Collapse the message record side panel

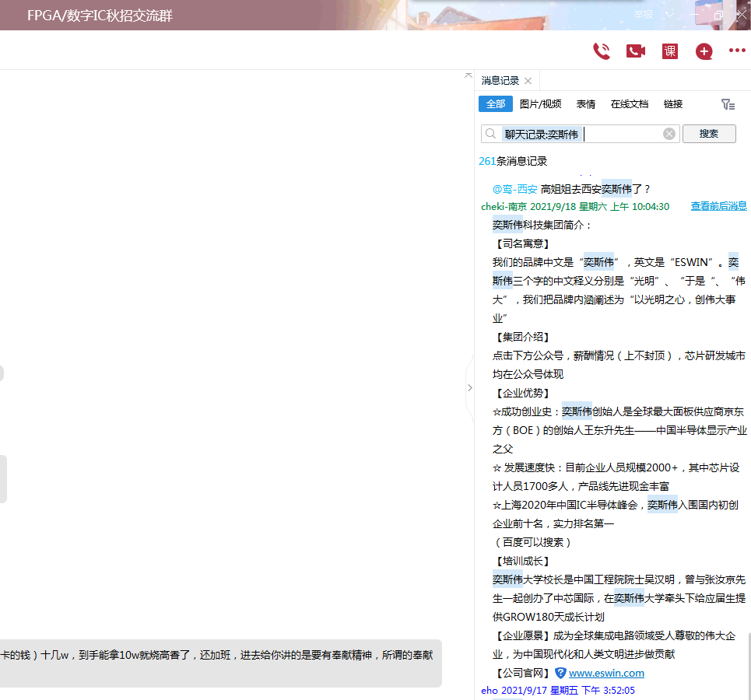470,387
